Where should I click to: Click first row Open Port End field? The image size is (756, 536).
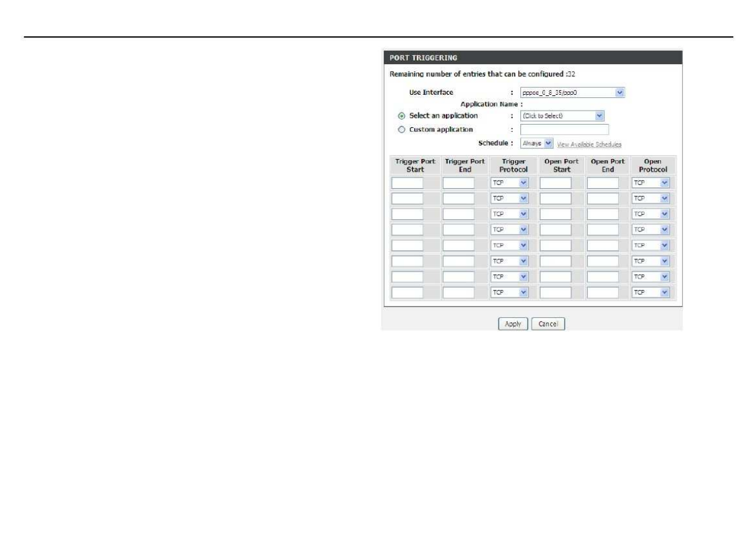point(603,183)
